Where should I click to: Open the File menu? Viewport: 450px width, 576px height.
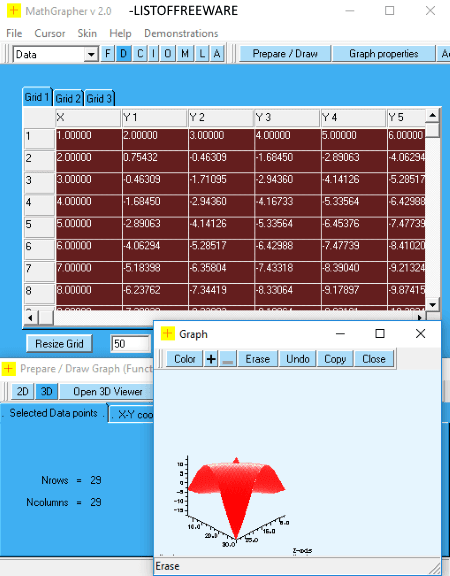point(14,33)
